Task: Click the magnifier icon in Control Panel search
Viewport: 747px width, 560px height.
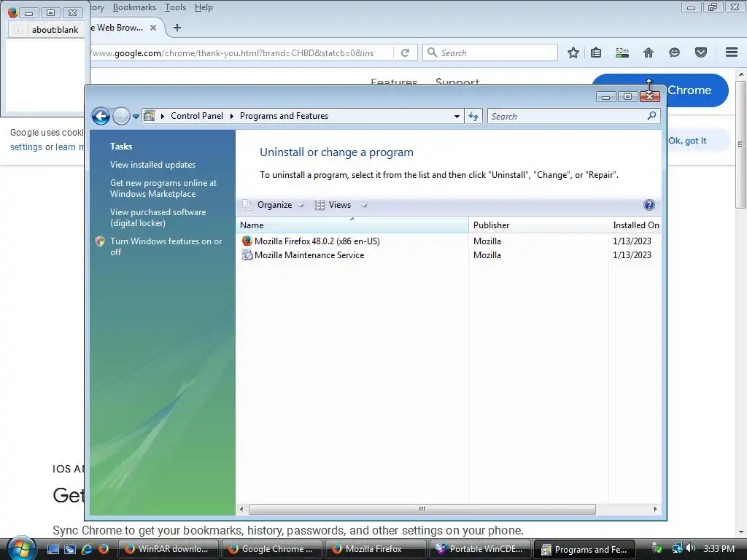Action: (651, 116)
